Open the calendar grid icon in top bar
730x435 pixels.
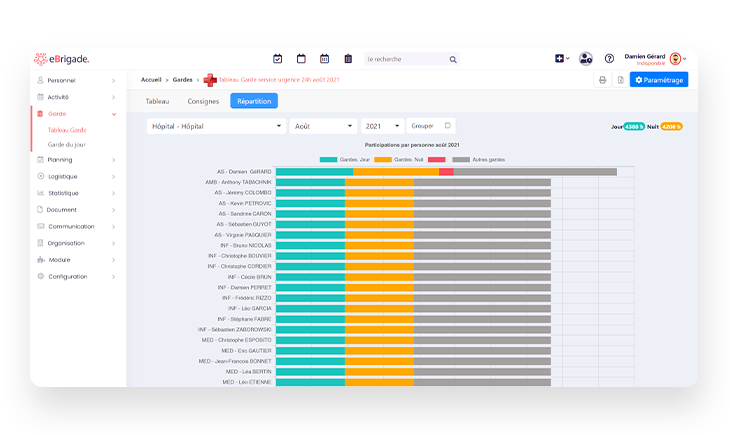click(324, 59)
